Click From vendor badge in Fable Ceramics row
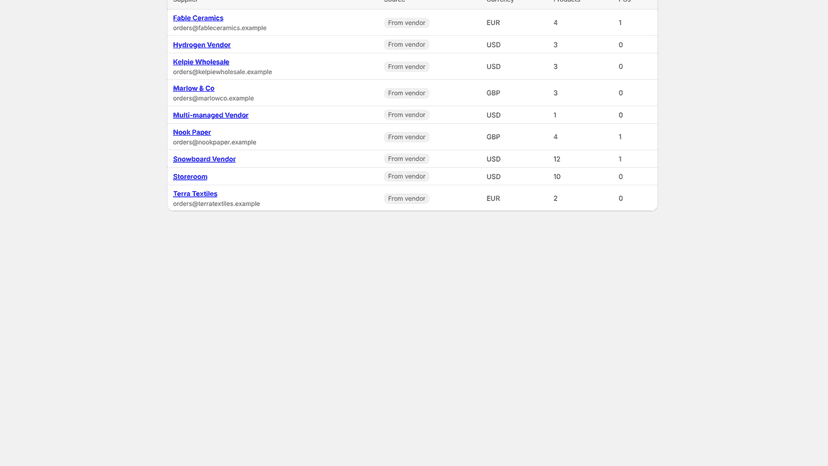The image size is (828, 466). [x=406, y=23]
